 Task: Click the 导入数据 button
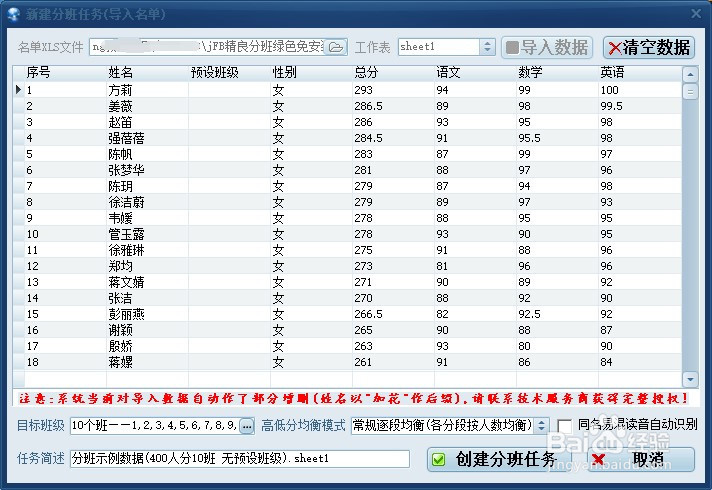[x=547, y=47]
